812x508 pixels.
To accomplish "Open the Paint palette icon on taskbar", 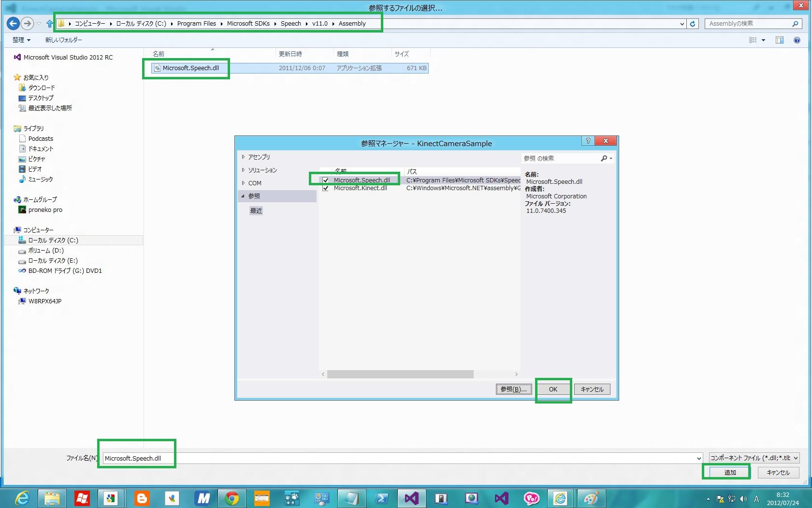I will tap(591, 498).
